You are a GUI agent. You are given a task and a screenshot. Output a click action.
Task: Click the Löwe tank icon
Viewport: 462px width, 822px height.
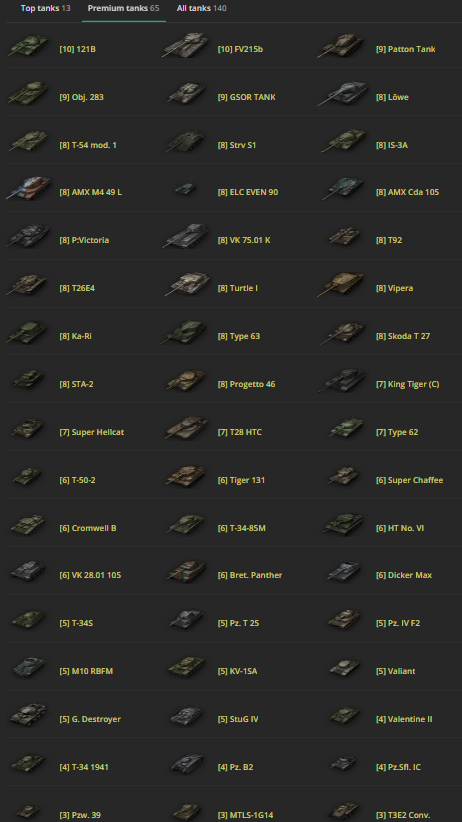[343, 94]
